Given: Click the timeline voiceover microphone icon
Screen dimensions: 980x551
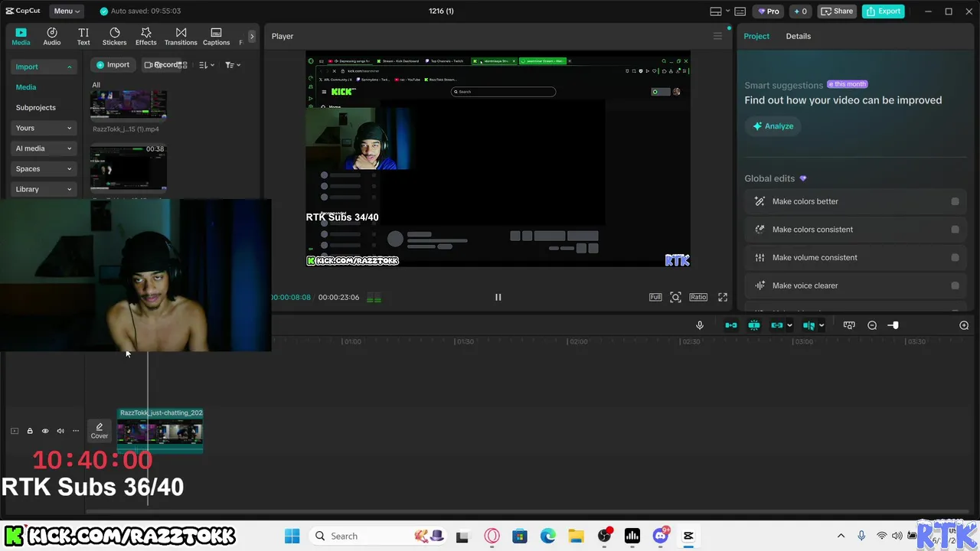Looking at the screenshot, I should [700, 325].
